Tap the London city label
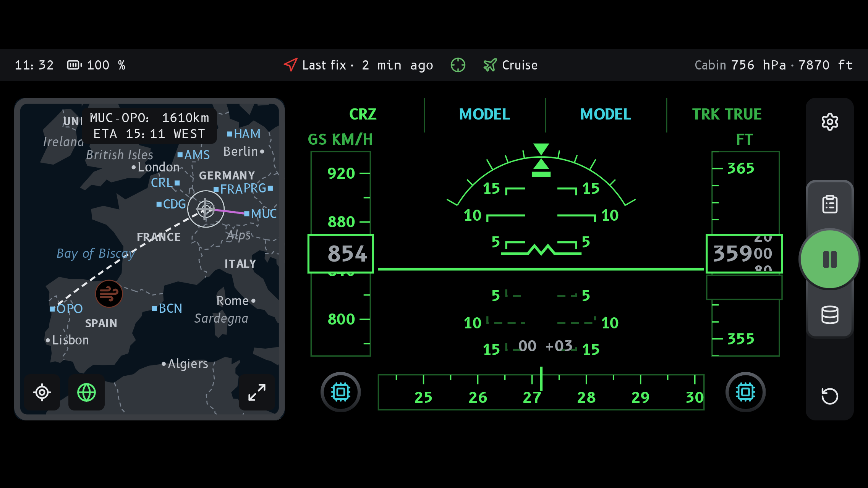The width and height of the screenshot is (868, 488). click(x=155, y=167)
